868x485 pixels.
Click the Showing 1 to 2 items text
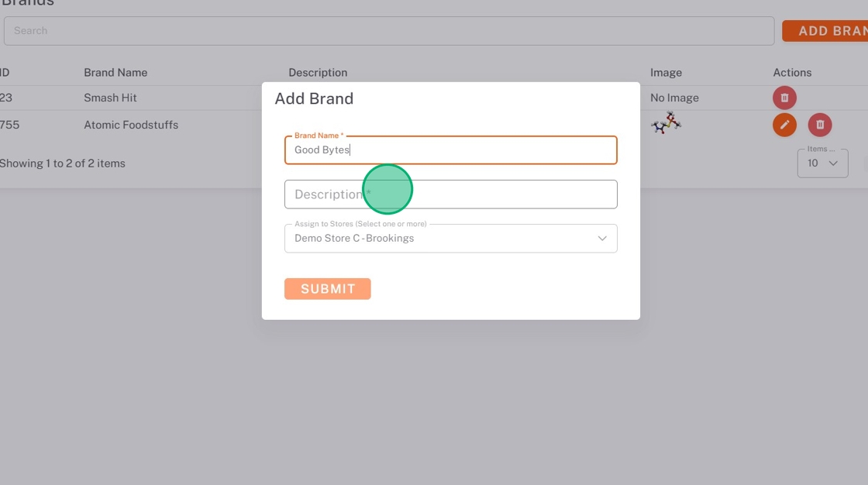62,163
